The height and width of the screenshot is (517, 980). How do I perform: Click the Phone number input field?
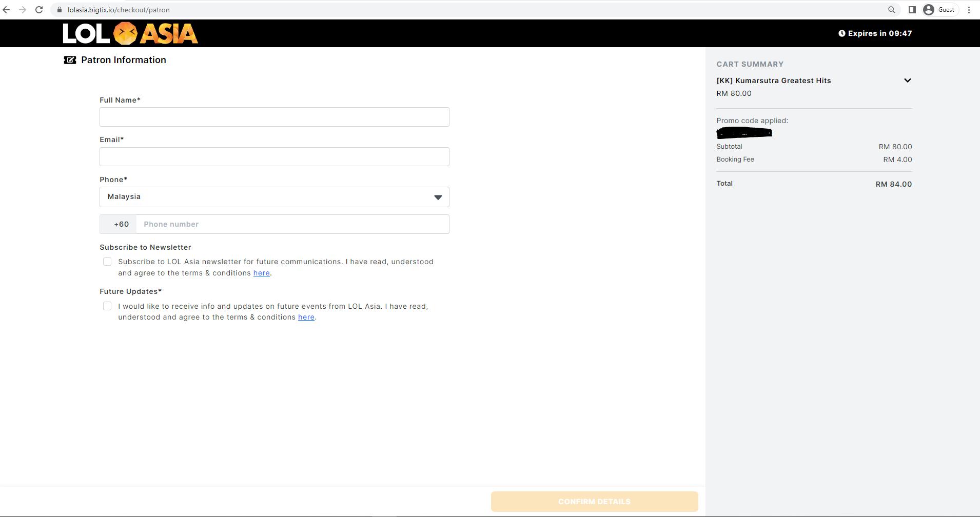[x=292, y=224]
